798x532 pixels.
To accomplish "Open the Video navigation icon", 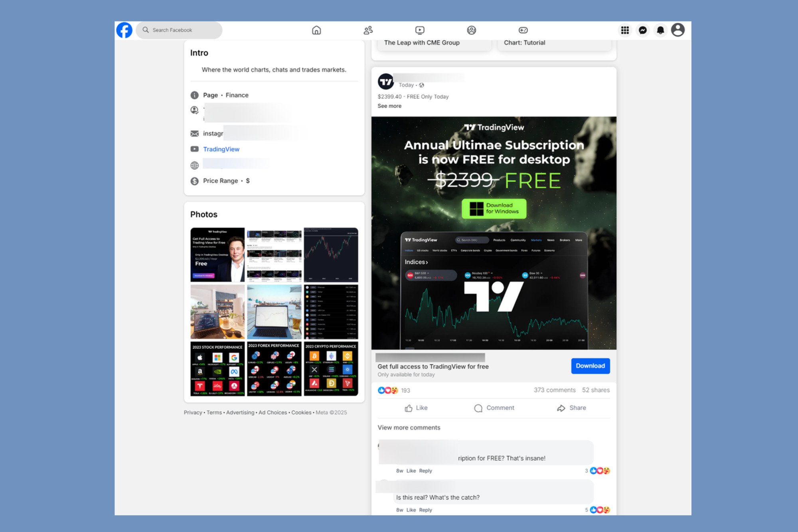I will [420, 30].
